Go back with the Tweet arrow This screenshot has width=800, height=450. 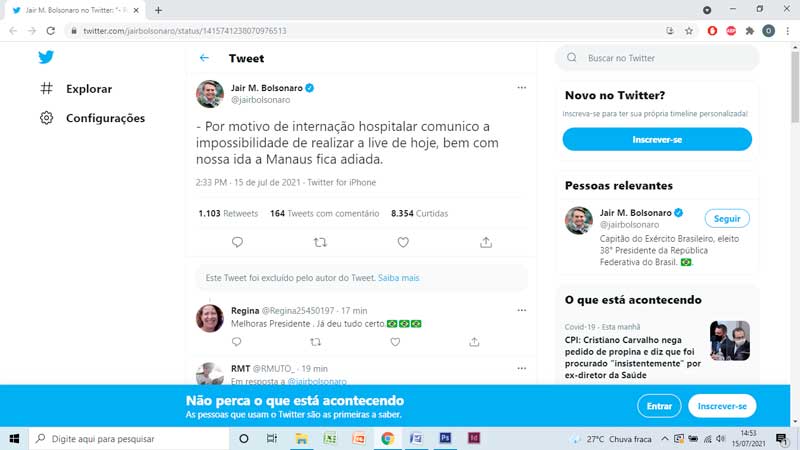point(204,58)
